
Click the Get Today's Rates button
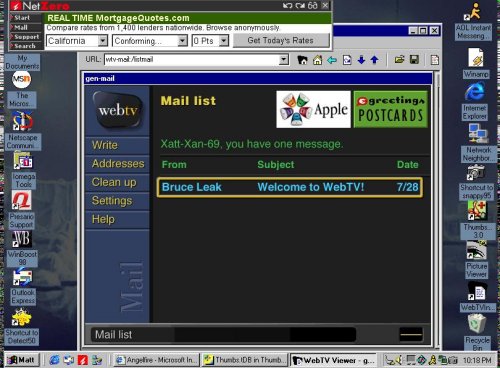click(x=281, y=41)
